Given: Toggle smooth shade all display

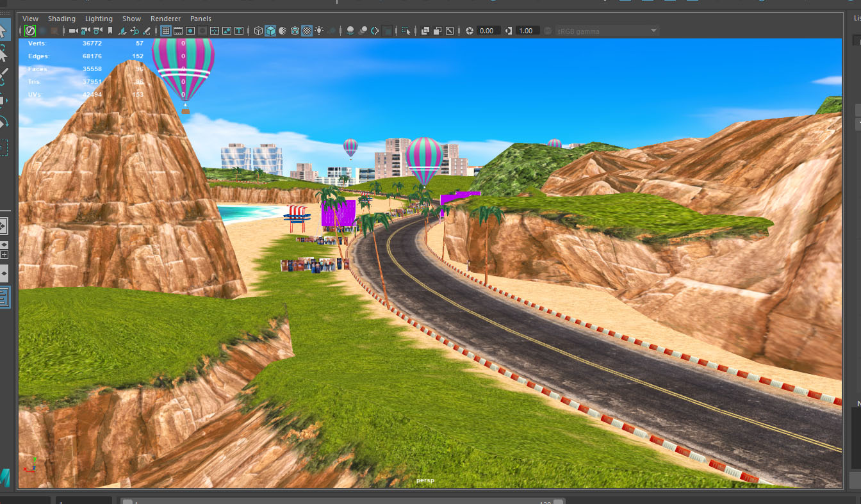Looking at the screenshot, I should pyautogui.click(x=270, y=31).
